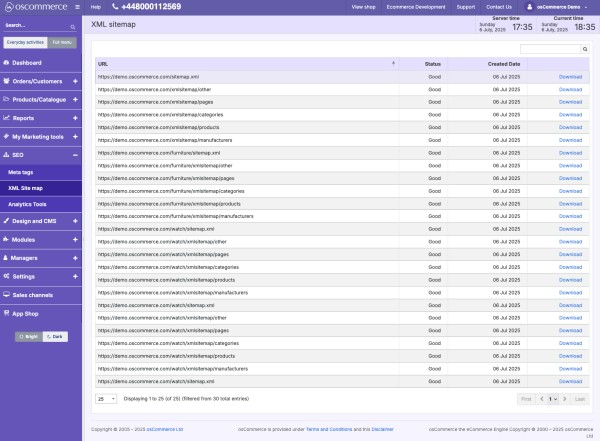Focus the table search input box

(x=550, y=49)
